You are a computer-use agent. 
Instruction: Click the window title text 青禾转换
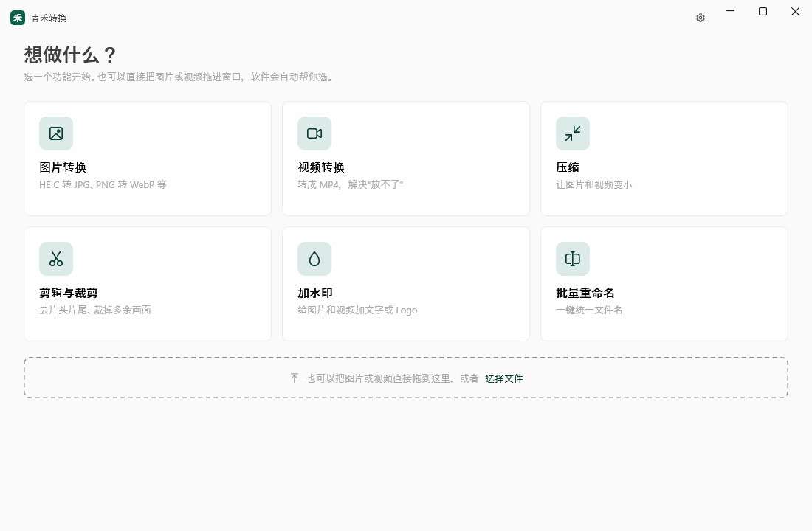tap(49, 18)
